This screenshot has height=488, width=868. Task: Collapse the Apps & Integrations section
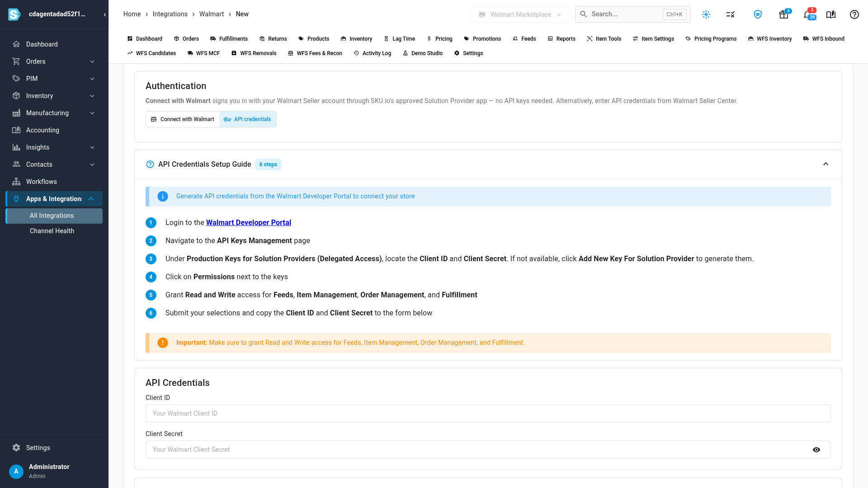coord(91,199)
